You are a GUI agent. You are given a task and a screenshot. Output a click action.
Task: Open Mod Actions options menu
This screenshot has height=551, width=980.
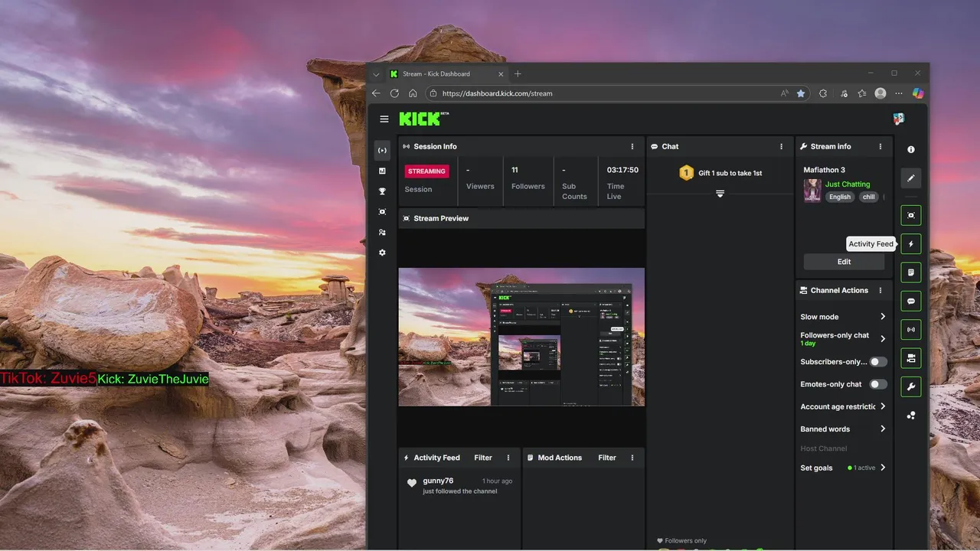click(632, 458)
